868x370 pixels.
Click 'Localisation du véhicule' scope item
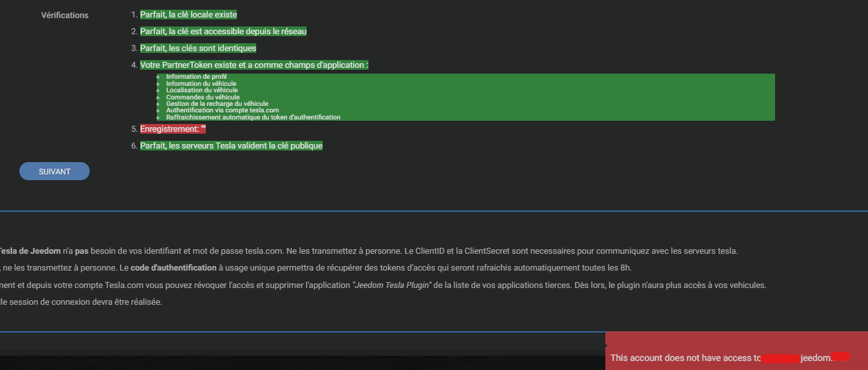pyautogui.click(x=202, y=90)
